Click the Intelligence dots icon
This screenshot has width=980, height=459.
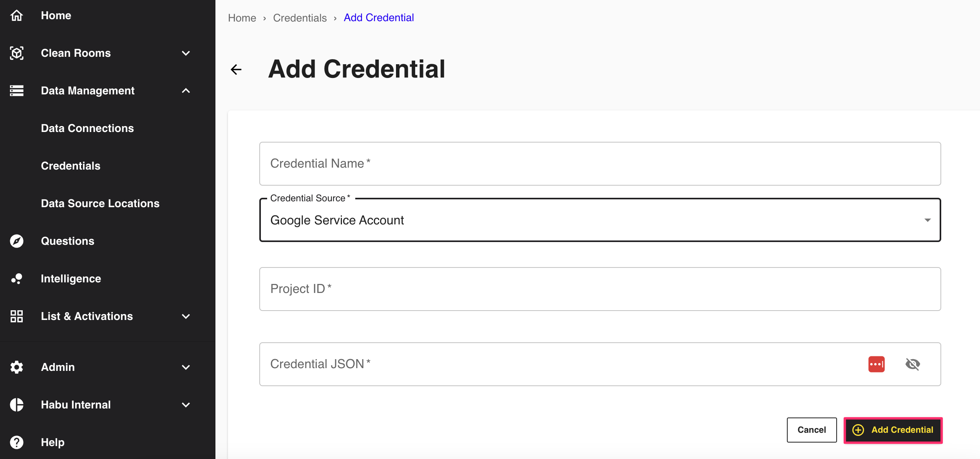[16, 278]
